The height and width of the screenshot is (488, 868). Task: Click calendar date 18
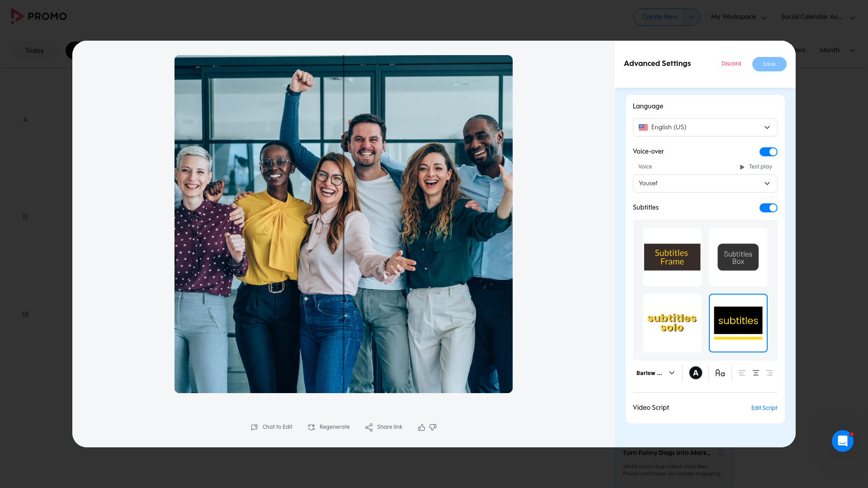(25, 315)
